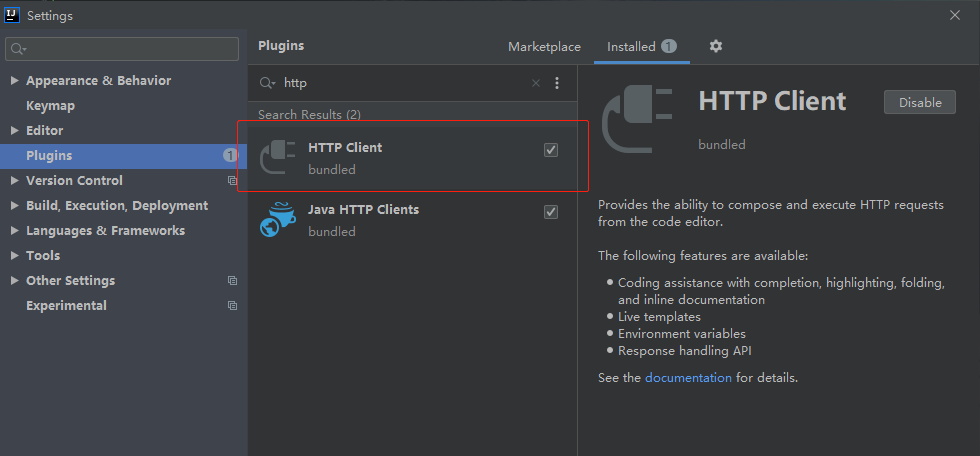Click the magnifier icon in plugin search
Screen dimensions: 980x456
click(x=267, y=83)
